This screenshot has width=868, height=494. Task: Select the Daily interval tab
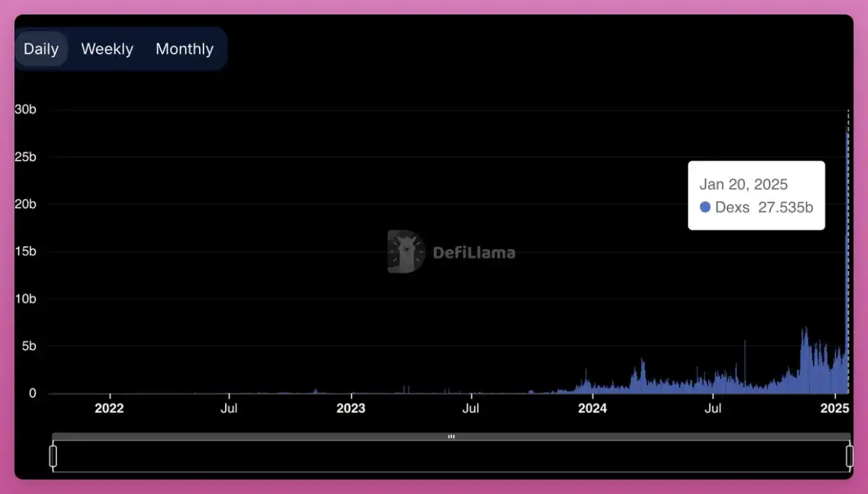(x=41, y=49)
